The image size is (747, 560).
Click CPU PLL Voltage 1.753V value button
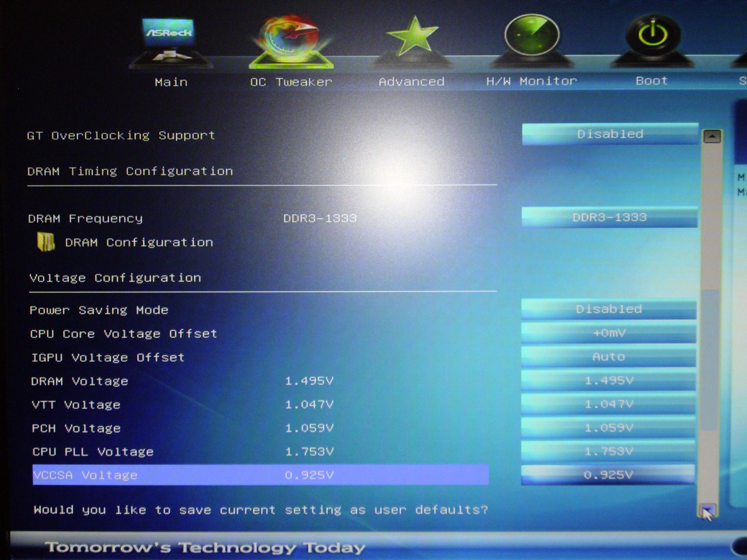[608, 451]
